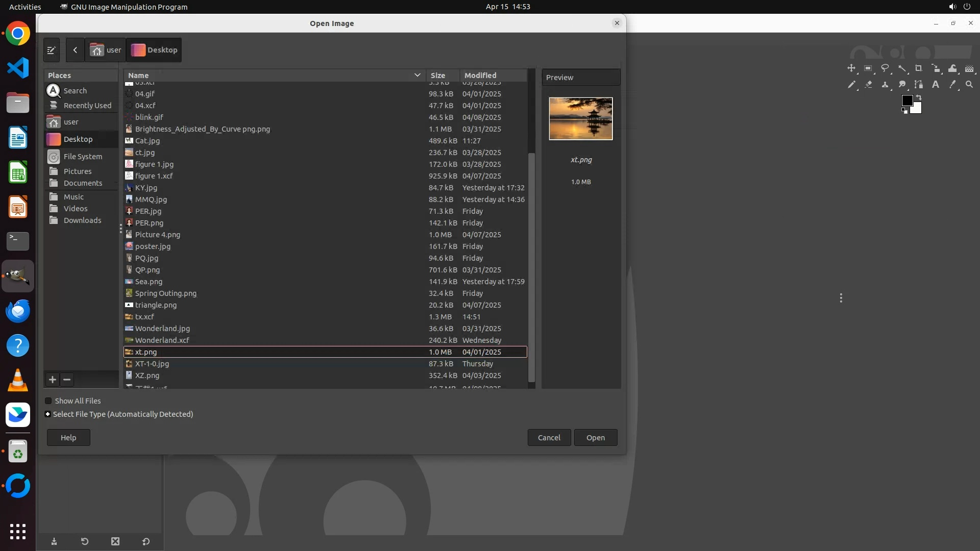Go back with the path-bar left arrow
The image size is (980, 551).
pyautogui.click(x=75, y=50)
